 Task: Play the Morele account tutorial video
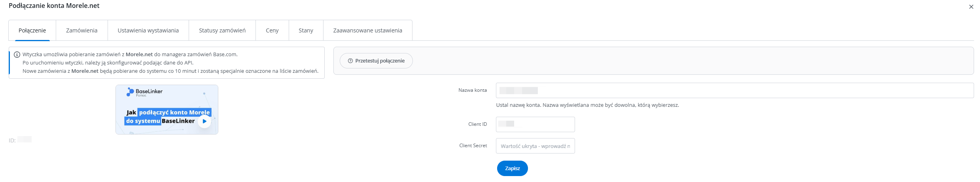coord(204,121)
